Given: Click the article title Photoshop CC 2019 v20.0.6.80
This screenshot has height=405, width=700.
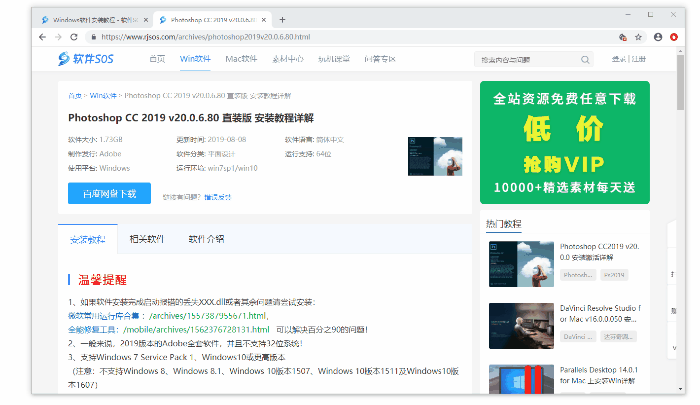Looking at the screenshot, I should click(191, 118).
